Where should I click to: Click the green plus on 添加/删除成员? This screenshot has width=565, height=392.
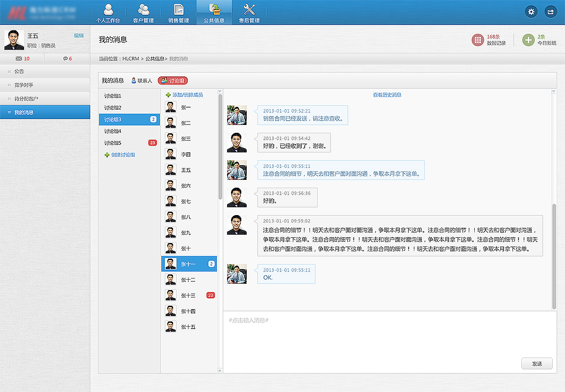[x=169, y=94]
